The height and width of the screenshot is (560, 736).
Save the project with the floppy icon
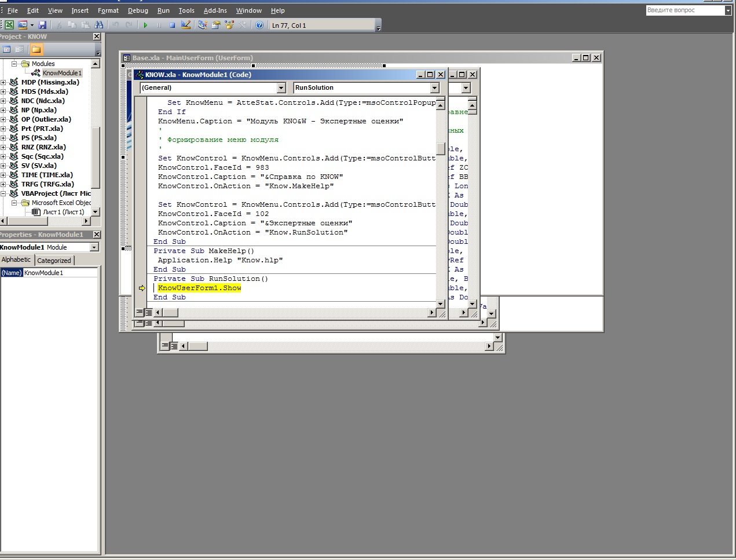pos(42,25)
